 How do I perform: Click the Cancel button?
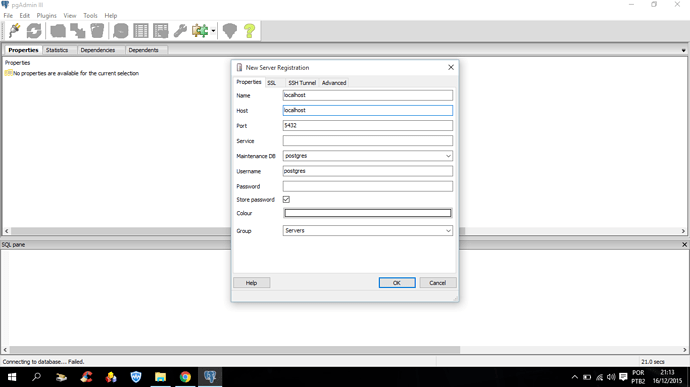coord(437,283)
